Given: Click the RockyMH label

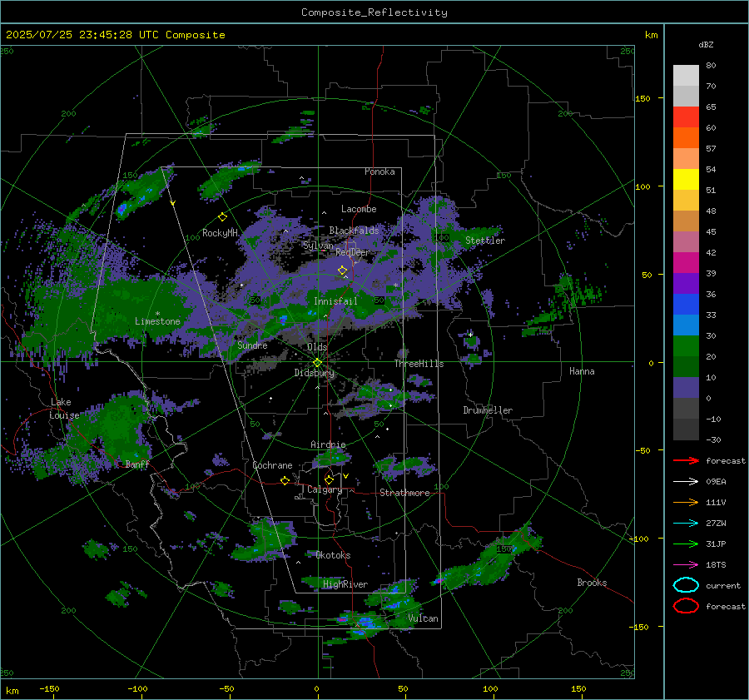Looking at the screenshot, I should coord(220,233).
